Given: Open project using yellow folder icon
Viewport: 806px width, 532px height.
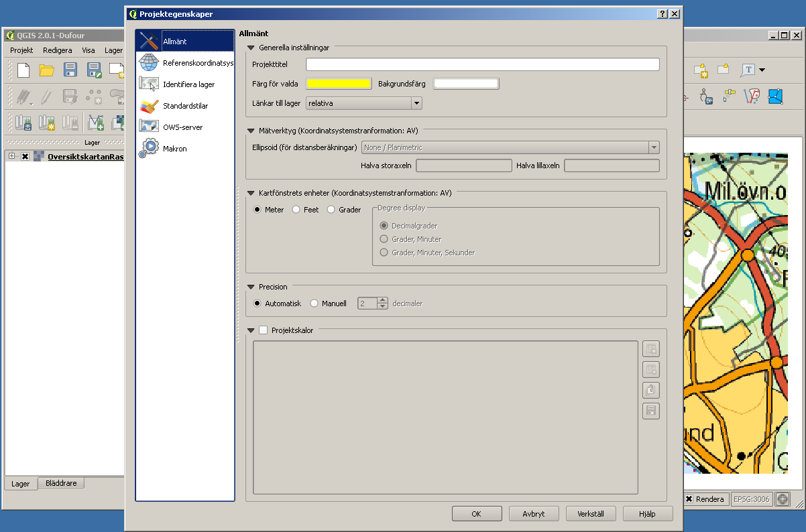Looking at the screenshot, I should click(46, 70).
